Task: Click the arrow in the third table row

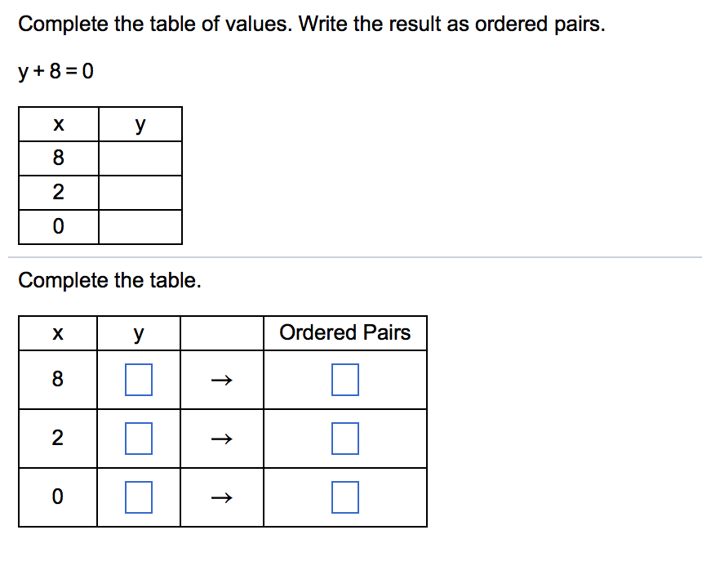Action: [x=221, y=496]
